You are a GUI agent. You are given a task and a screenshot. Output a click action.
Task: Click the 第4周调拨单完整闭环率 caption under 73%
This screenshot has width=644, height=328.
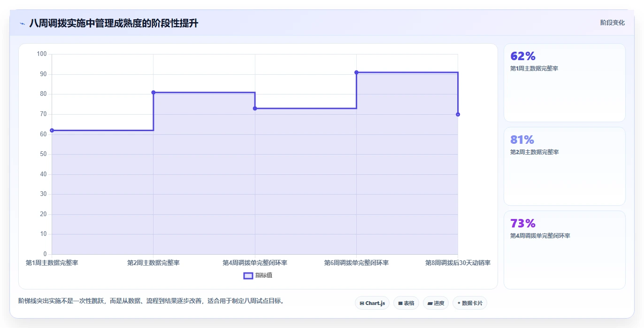[540, 236]
